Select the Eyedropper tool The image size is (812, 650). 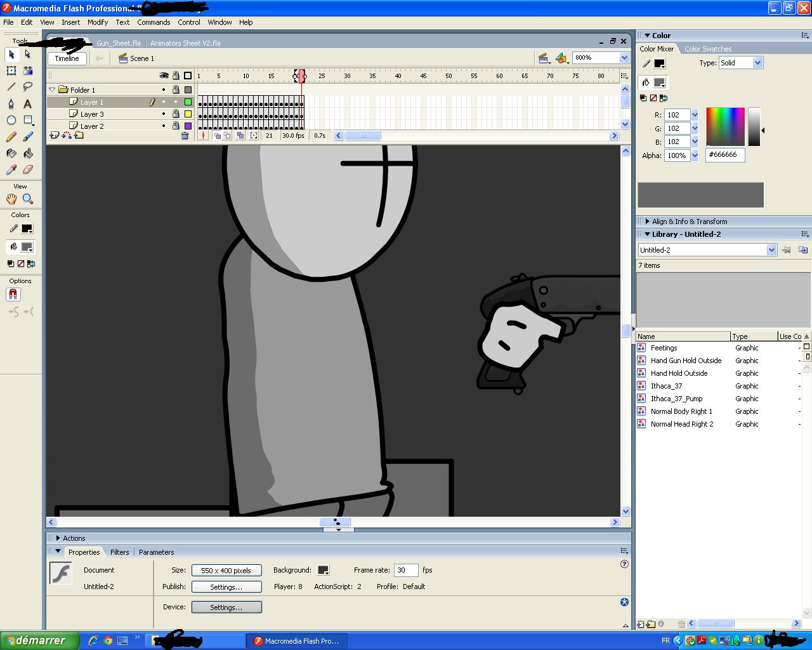pyautogui.click(x=11, y=169)
